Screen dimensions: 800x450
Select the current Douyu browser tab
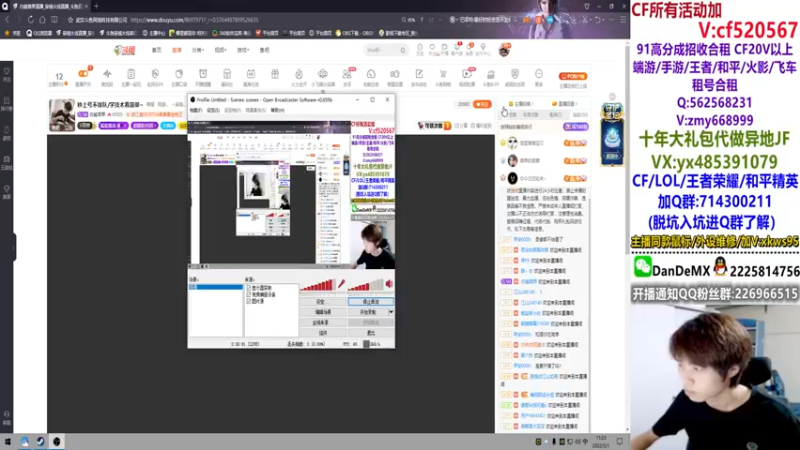pos(50,6)
